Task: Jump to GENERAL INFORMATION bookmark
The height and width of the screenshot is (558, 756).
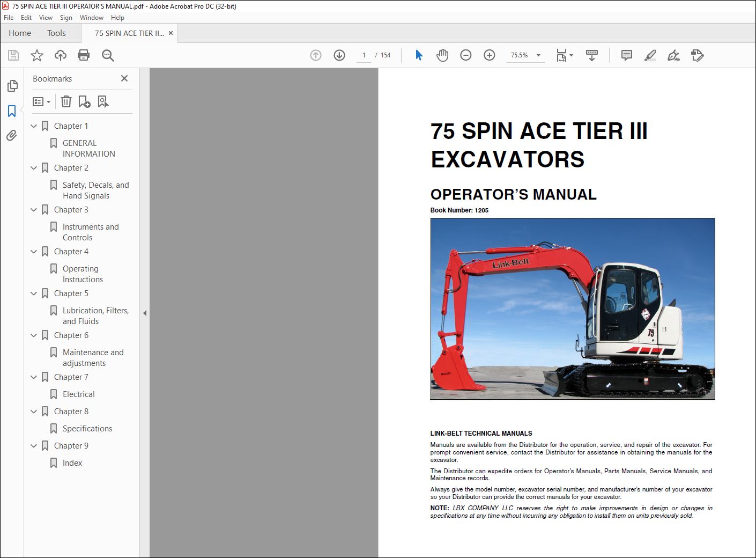Action: (x=89, y=149)
